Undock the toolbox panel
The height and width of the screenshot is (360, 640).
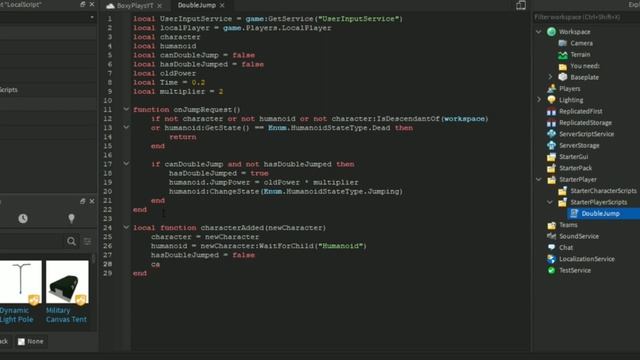[82, 201]
